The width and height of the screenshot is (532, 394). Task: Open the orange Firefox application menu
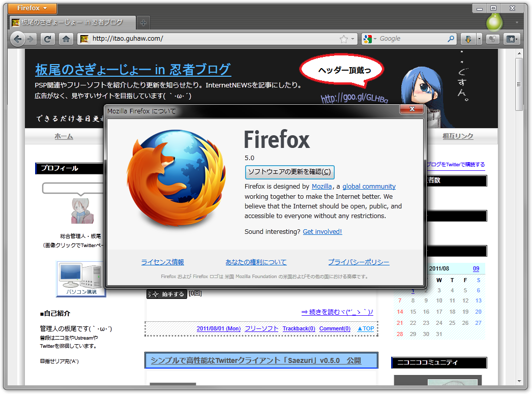(32, 8)
